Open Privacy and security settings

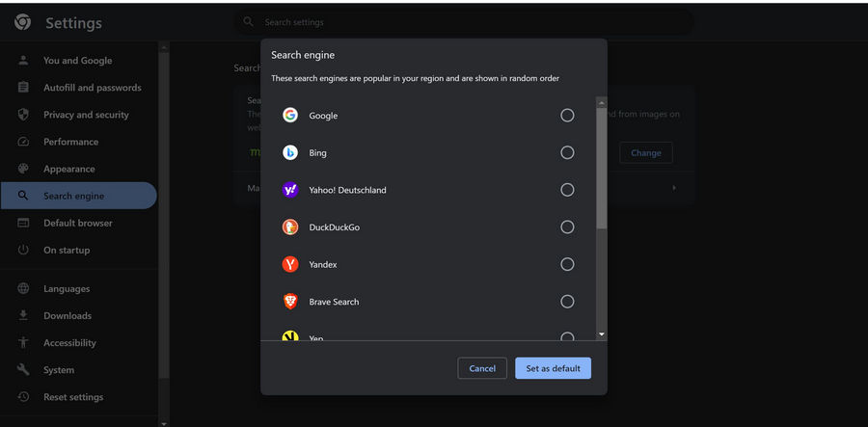click(86, 115)
